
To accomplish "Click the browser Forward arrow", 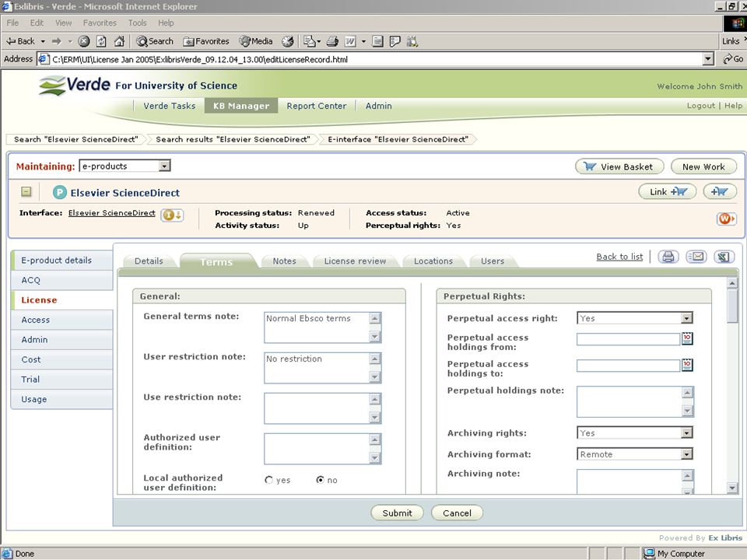I will [x=57, y=41].
